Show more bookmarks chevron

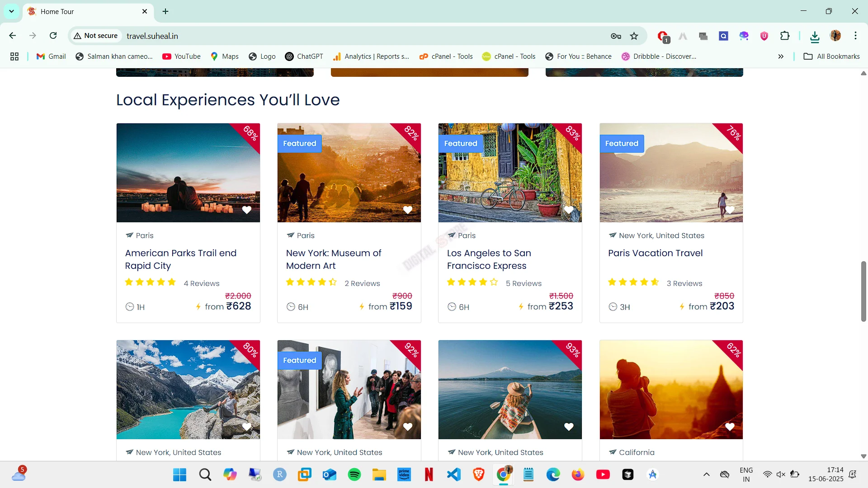click(x=781, y=56)
